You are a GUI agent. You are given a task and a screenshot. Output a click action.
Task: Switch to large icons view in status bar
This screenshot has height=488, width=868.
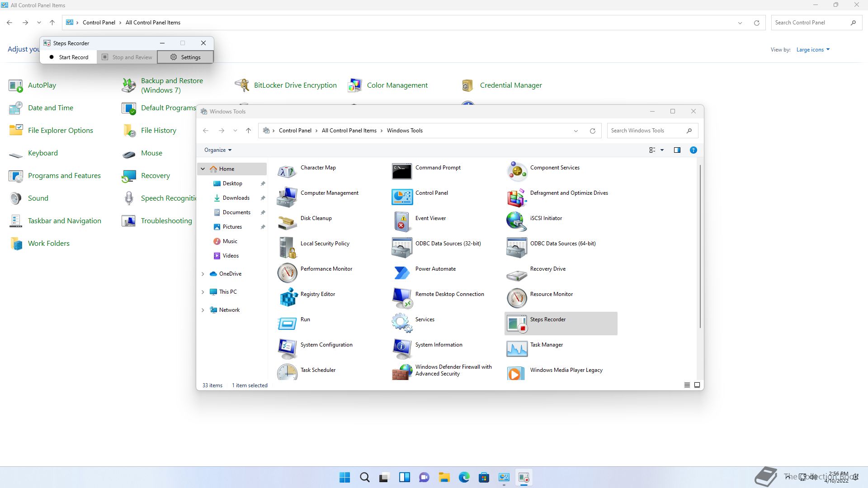[x=697, y=385]
